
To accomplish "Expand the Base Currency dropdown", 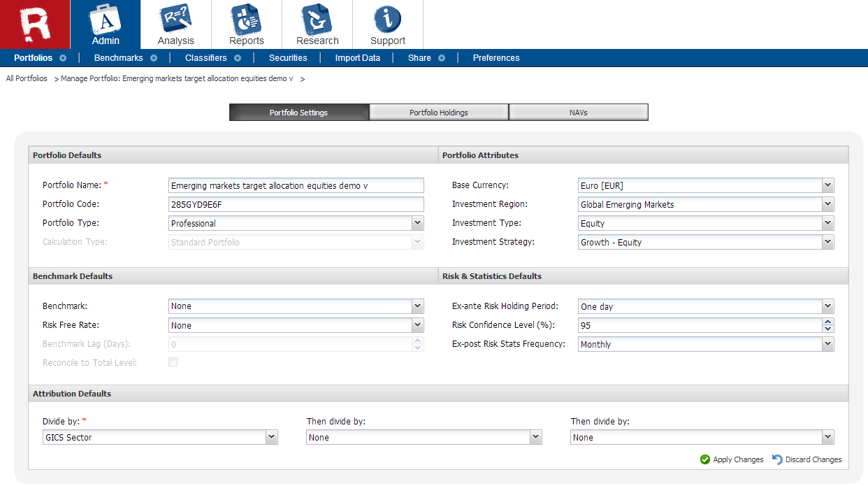I will pyautogui.click(x=827, y=185).
